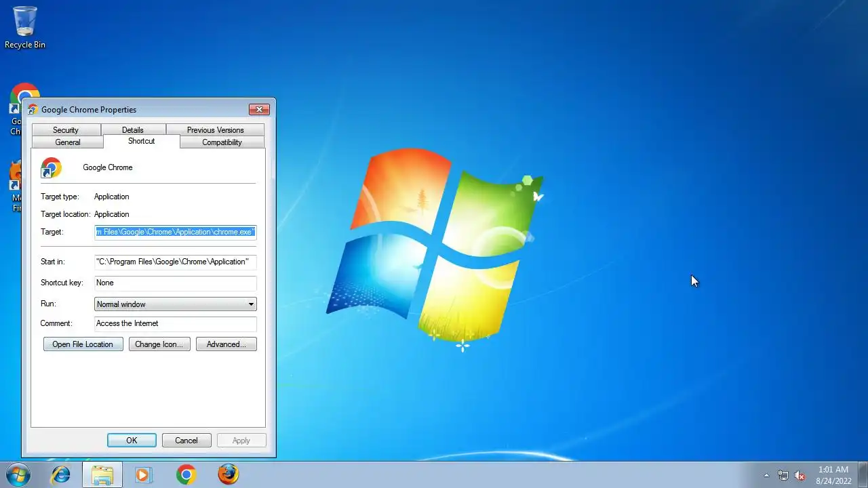Switch to the Previous Versions tab

[x=215, y=130]
